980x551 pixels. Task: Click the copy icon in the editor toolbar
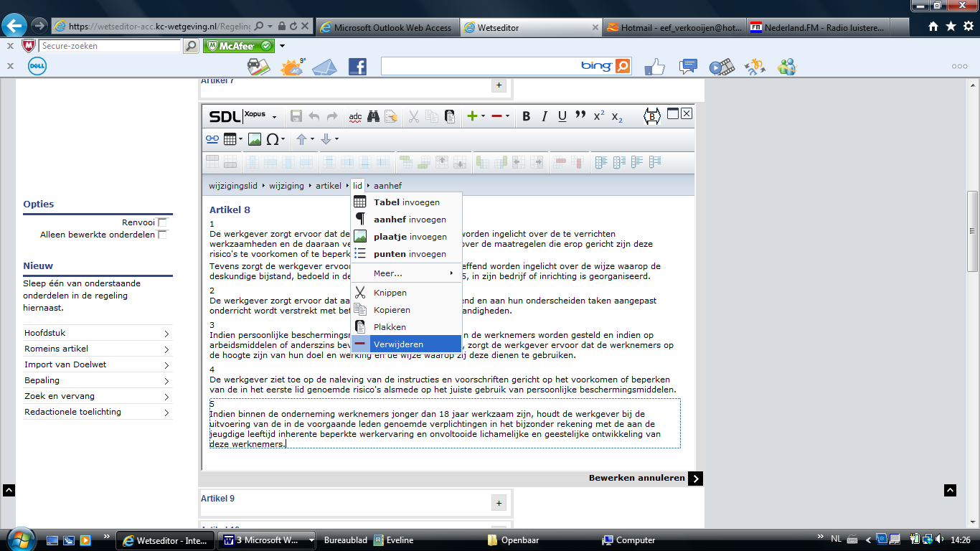click(432, 116)
